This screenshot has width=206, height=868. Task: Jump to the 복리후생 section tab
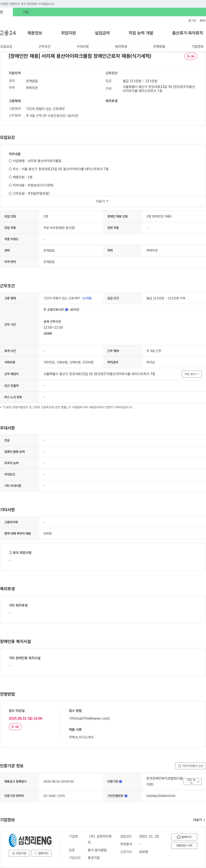point(121,46)
